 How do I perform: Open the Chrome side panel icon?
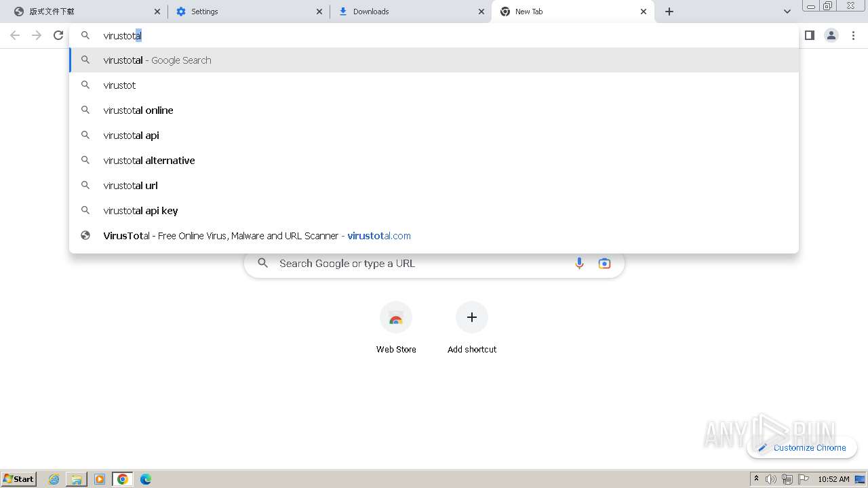click(x=809, y=35)
